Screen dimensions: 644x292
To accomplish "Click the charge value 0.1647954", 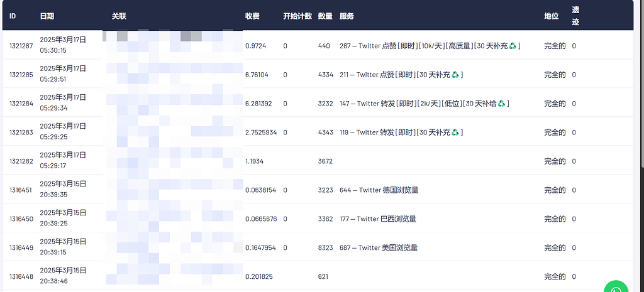I will (261, 247).
